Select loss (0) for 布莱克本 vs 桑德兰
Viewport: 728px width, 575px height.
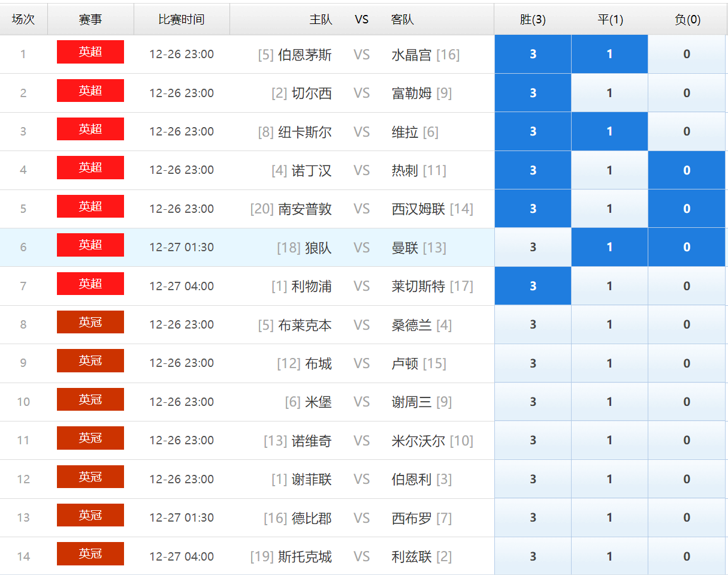[687, 324]
